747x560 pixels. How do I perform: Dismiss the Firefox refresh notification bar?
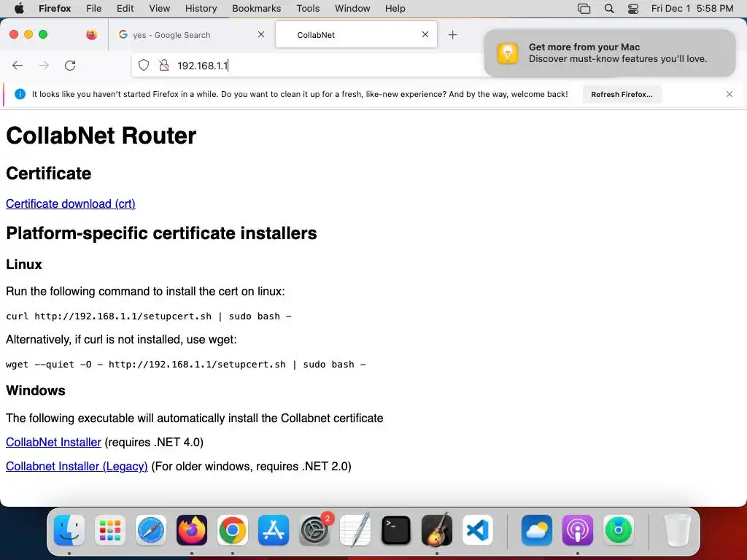(729, 94)
